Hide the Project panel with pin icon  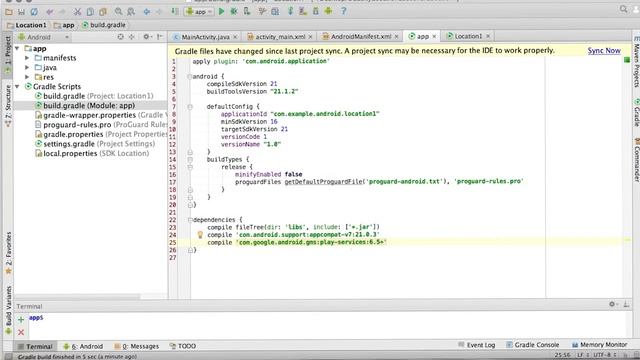160,37
